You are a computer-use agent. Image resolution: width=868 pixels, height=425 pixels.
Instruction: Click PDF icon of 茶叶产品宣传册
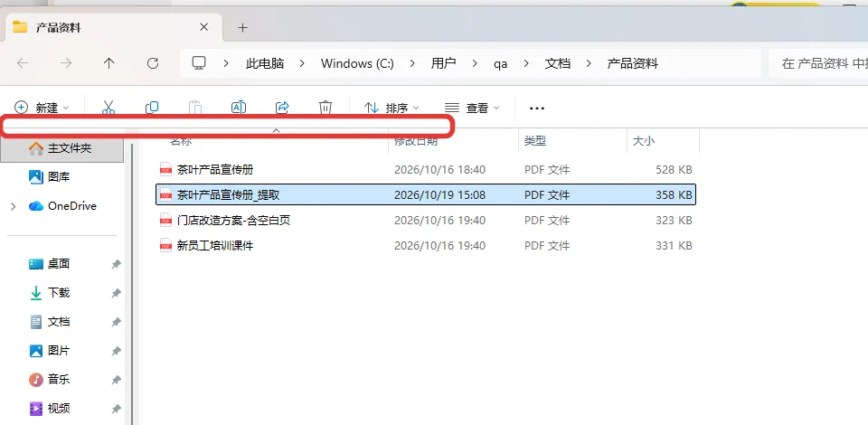coord(165,169)
